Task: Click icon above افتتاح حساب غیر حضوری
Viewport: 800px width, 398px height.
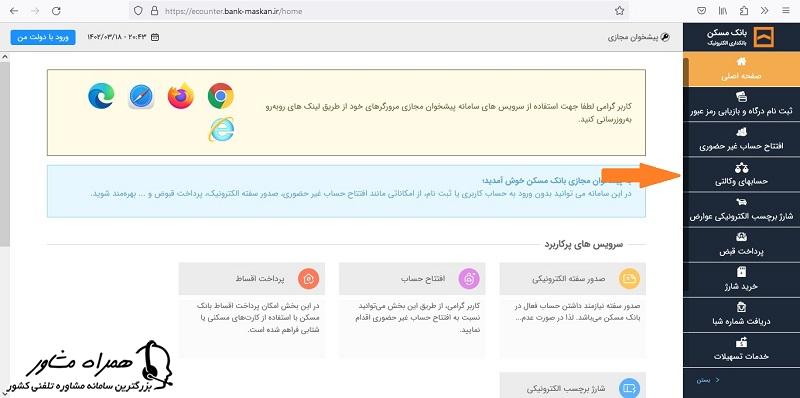Action: pyautogui.click(x=742, y=132)
